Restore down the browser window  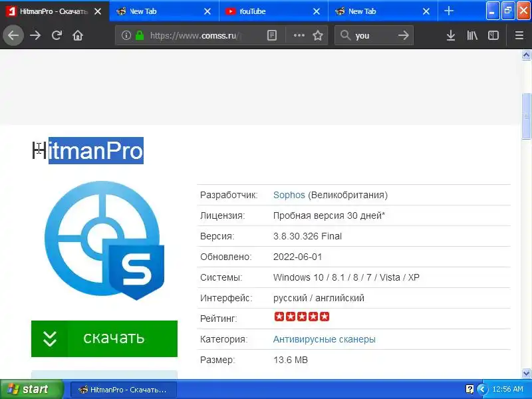click(x=508, y=11)
